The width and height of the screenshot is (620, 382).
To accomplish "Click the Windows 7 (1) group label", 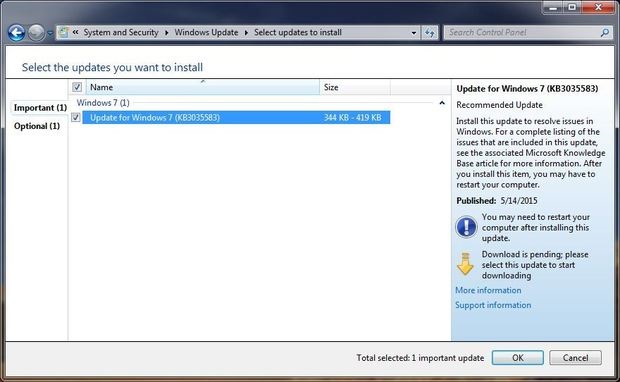I will (103, 103).
